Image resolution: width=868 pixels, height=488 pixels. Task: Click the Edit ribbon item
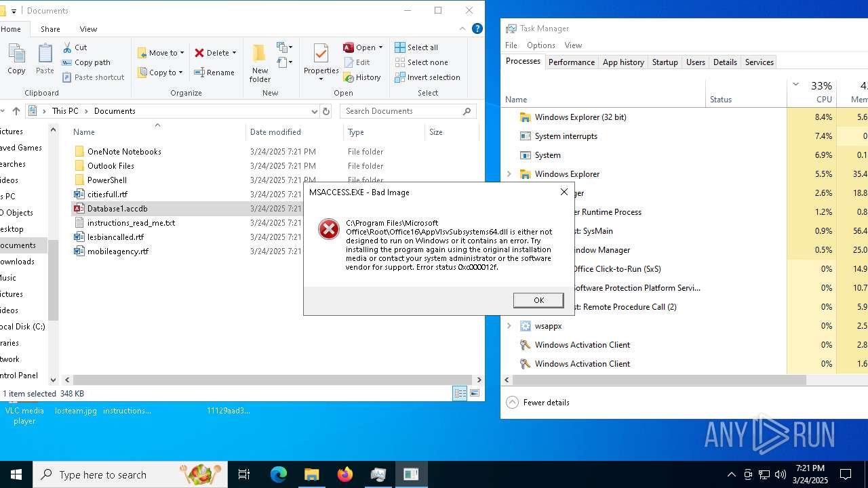pos(357,62)
